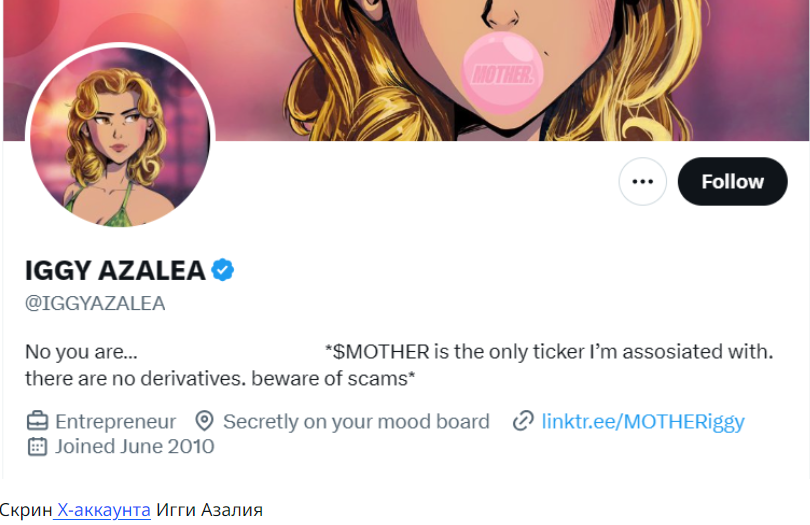Click the pink MOTHER bubblegum in banner

(502, 73)
